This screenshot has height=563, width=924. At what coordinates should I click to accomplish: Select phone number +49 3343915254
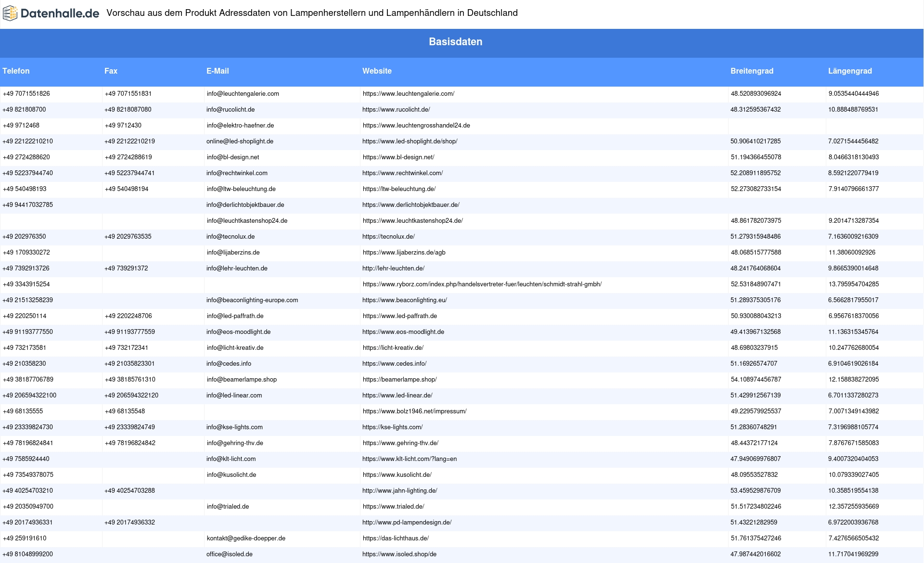26,284
